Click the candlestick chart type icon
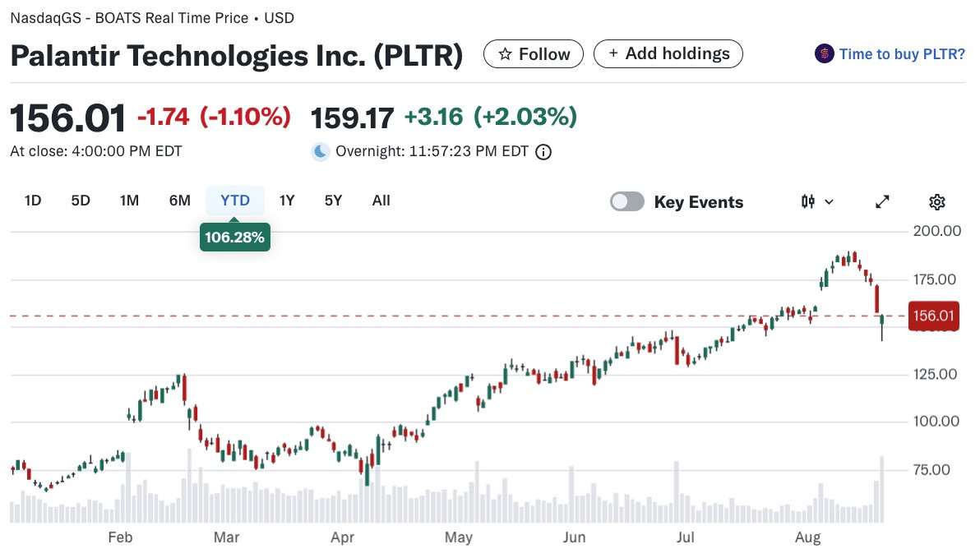The width and height of the screenshot is (980, 558). 807,201
